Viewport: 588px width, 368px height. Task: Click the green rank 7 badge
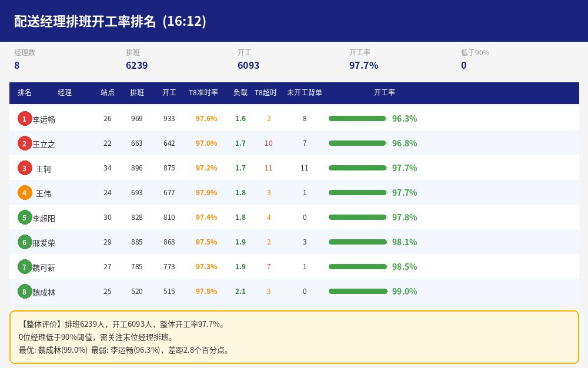(25, 267)
